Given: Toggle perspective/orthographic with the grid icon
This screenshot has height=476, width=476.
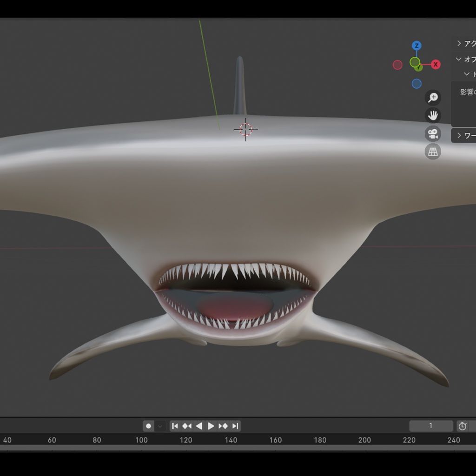Looking at the screenshot, I should tap(432, 152).
